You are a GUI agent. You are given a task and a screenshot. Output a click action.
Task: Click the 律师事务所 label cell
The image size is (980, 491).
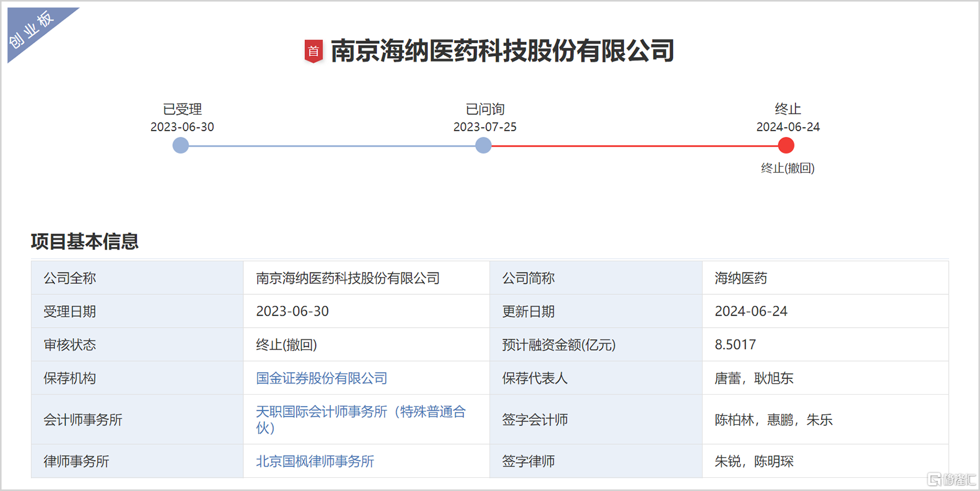(138, 461)
